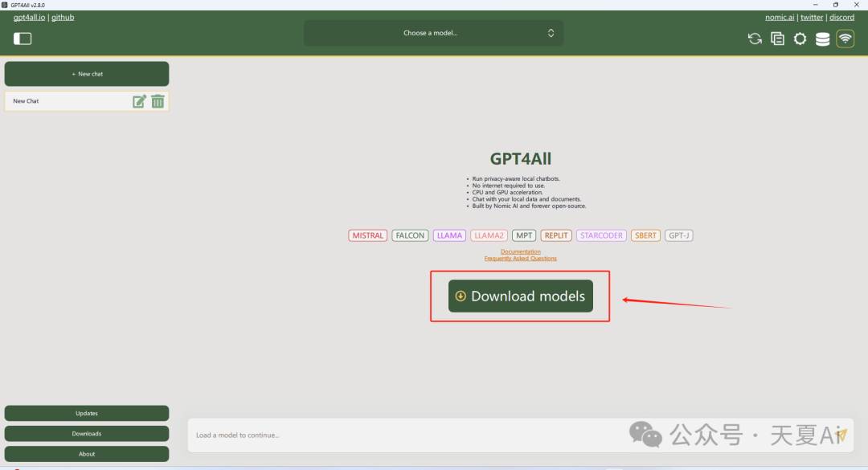Click the SBERT model tag
The width and height of the screenshot is (868, 470).
[x=645, y=235]
